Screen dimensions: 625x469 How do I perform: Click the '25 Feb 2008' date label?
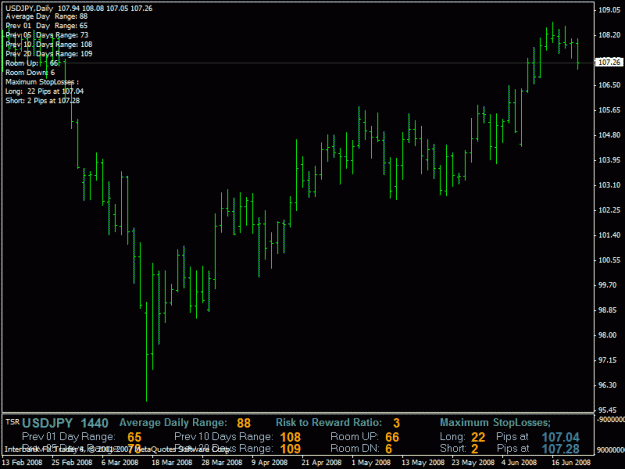tap(72, 462)
